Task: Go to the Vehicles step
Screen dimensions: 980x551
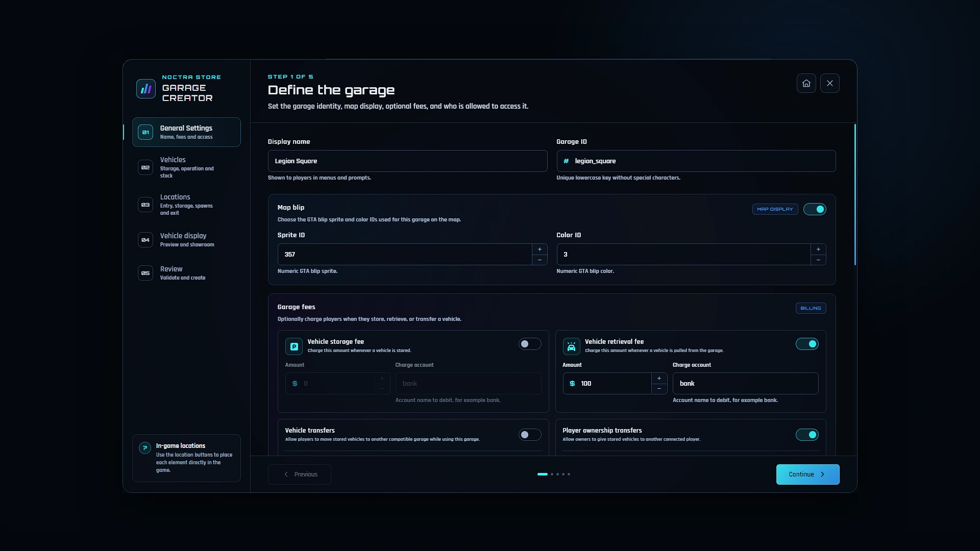Action: 186,167
